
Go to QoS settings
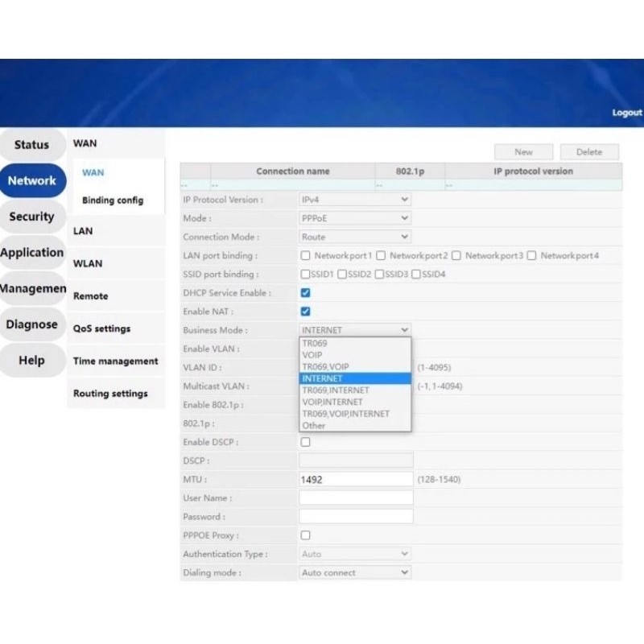pyautogui.click(x=101, y=328)
